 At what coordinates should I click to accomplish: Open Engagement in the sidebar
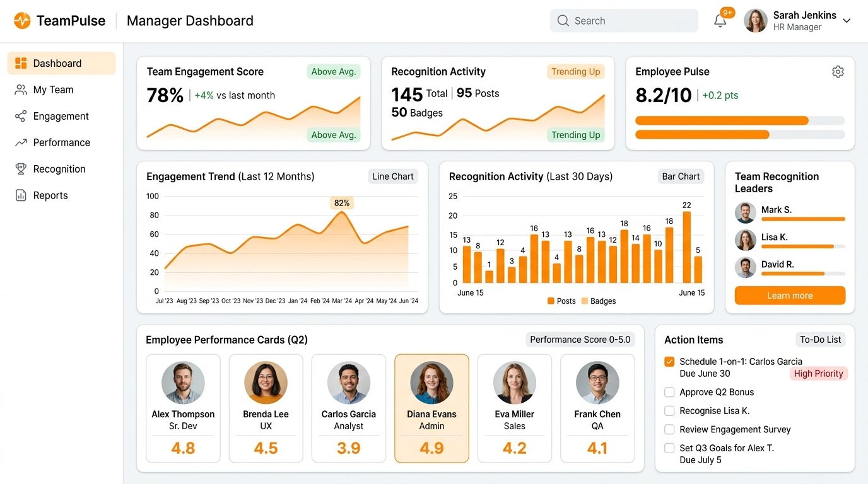point(61,116)
